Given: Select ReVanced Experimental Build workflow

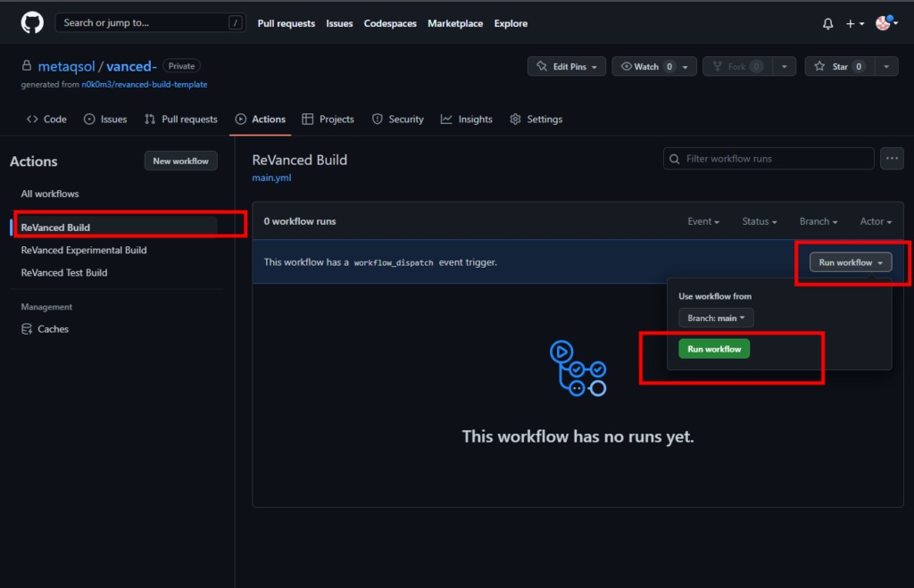Looking at the screenshot, I should pos(84,251).
